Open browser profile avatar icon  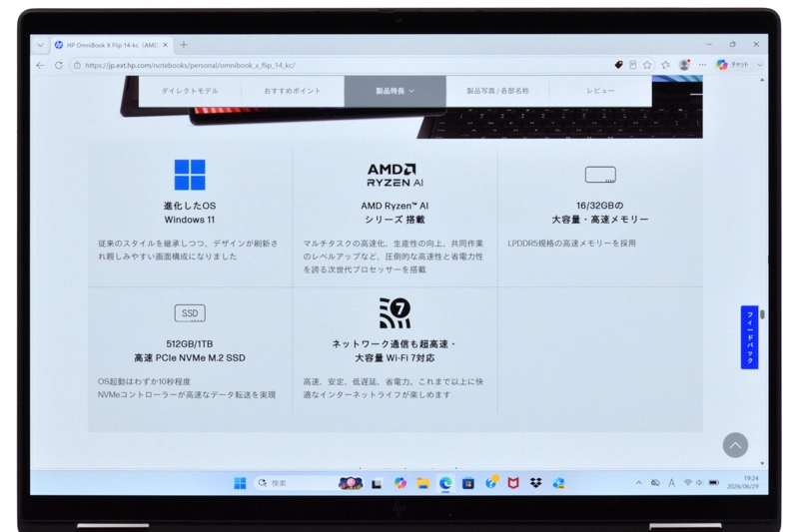(x=684, y=65)
